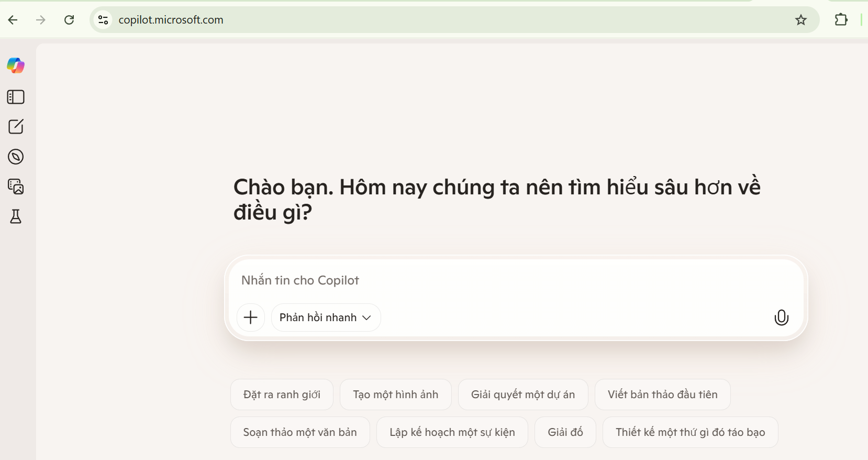Click the Copilot logo icon

[16, 65]
